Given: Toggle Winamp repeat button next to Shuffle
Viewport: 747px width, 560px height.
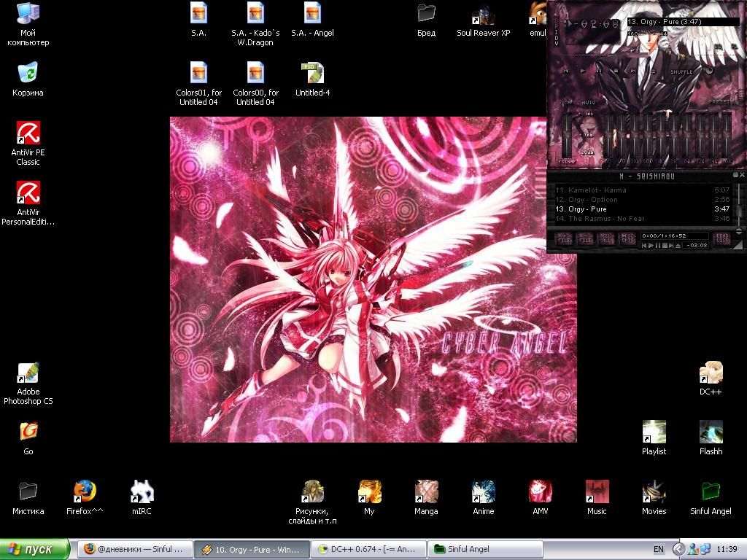Looking at the screenshot, I should [x=709, y=71].
